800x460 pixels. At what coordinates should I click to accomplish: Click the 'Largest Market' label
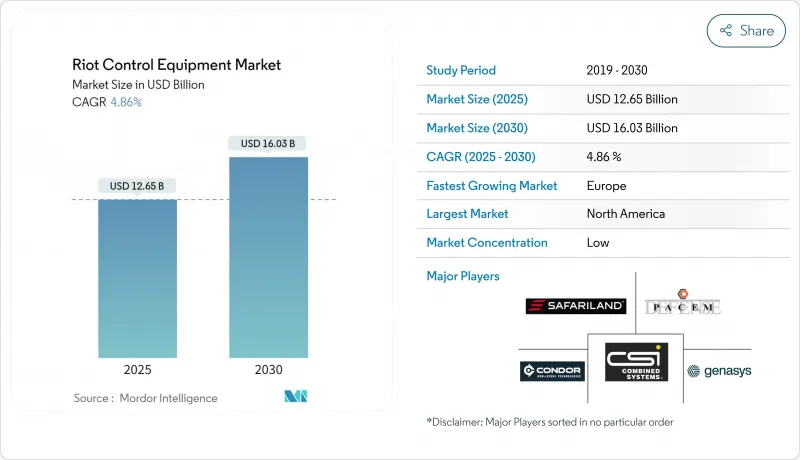click(x=467, y=214)
